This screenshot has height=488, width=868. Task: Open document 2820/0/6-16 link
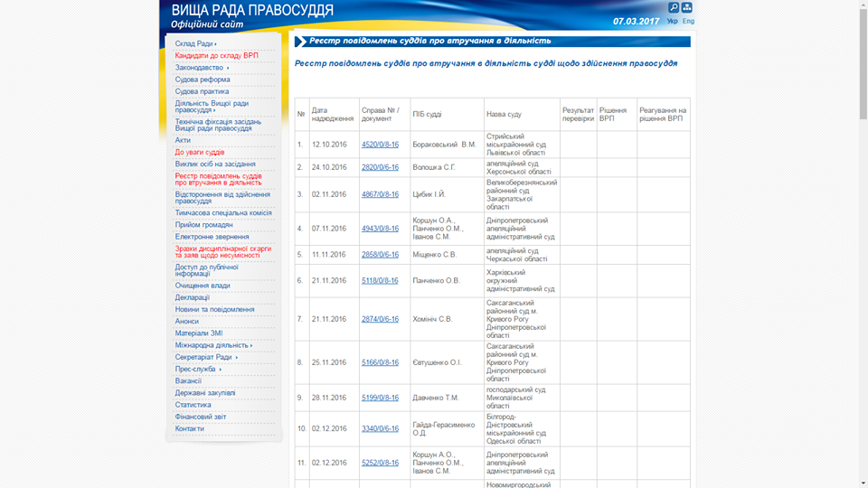coord(380,167)
